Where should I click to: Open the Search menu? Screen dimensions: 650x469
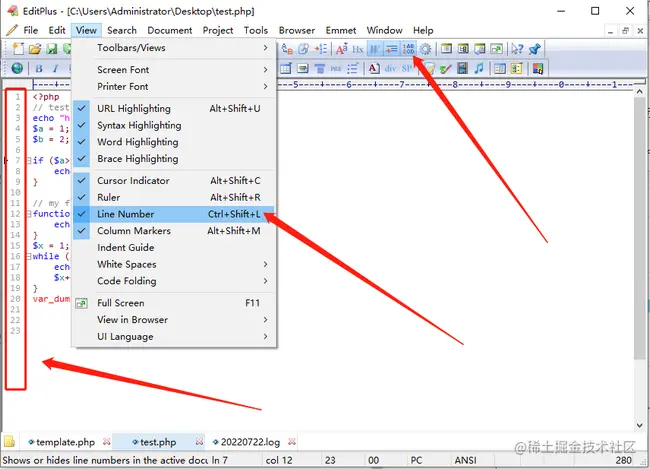click(x=122, y=30)
